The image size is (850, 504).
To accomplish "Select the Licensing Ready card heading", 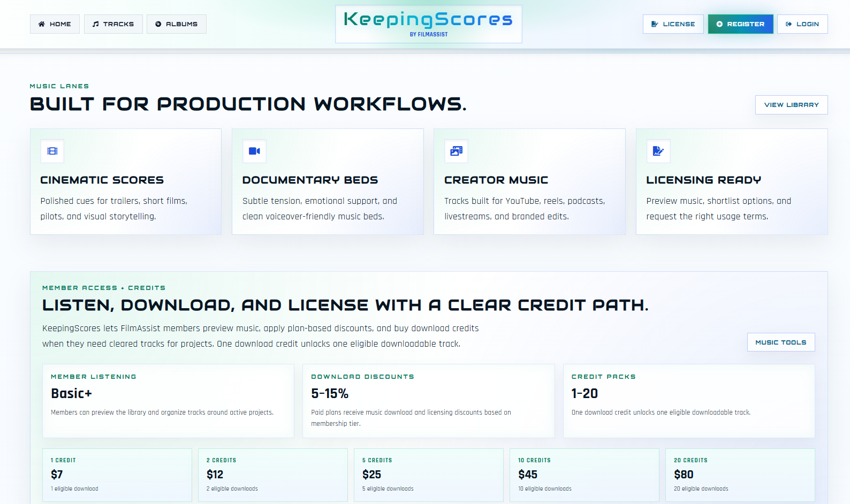I will [704, 180].
